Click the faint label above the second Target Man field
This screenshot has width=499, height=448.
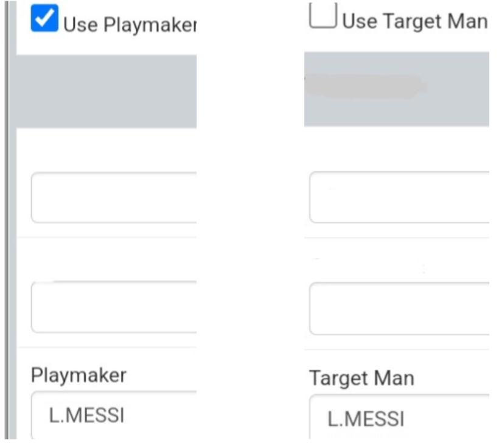click(x=365, y=266)
